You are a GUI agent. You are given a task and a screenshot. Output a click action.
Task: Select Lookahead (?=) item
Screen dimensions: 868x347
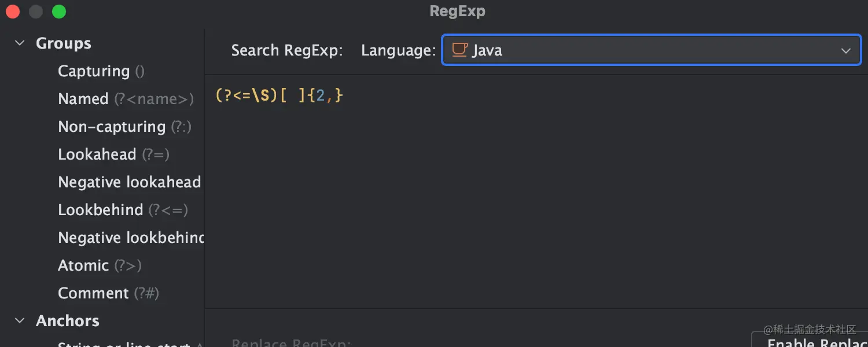(x=113, y=154)
